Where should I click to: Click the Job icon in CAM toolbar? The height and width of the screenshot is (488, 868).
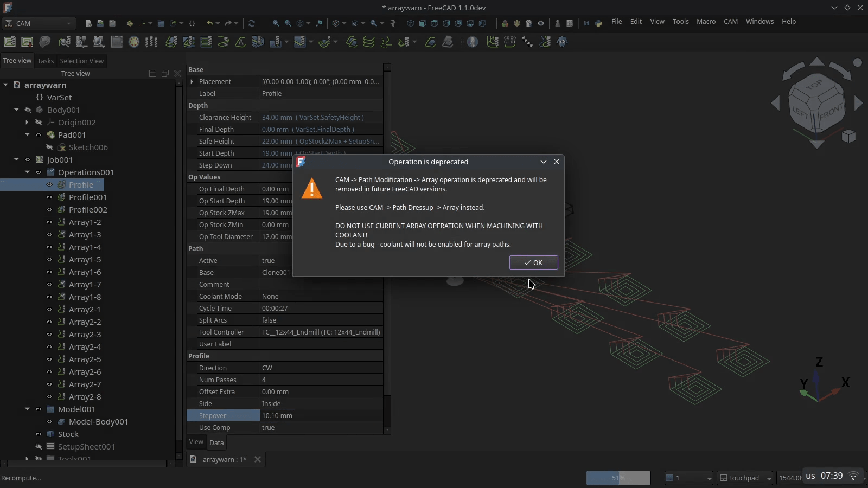click(10, 42)
